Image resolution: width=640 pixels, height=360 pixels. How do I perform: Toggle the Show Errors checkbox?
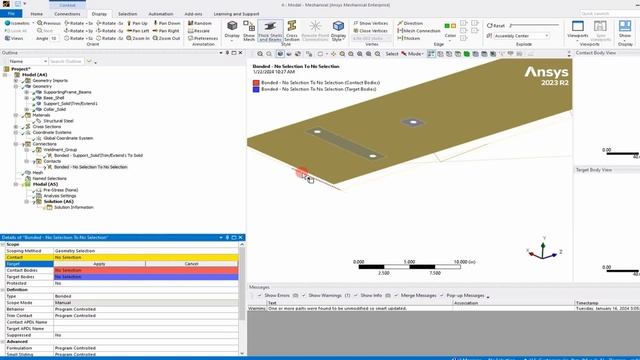coord(260,295)
